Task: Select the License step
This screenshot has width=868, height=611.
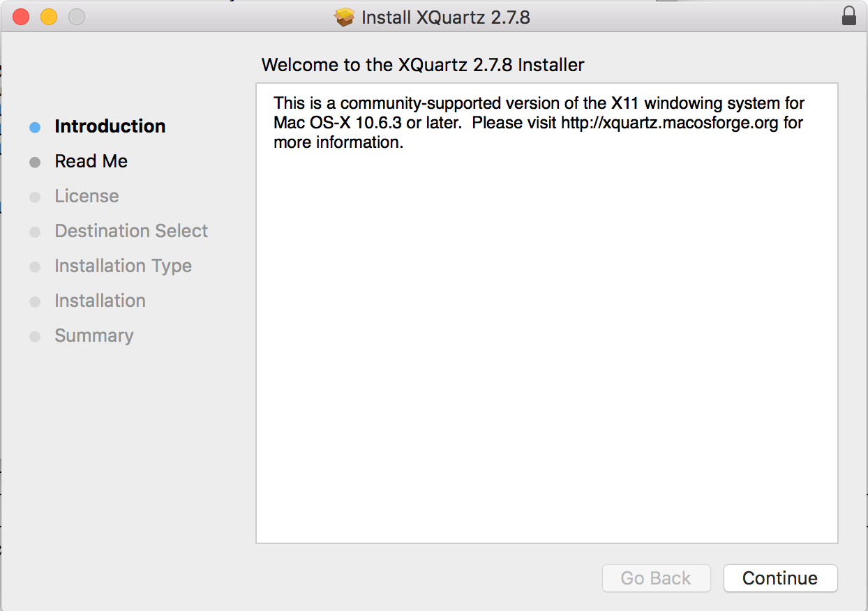Action: pyautogui.click(x=87, y=196)
